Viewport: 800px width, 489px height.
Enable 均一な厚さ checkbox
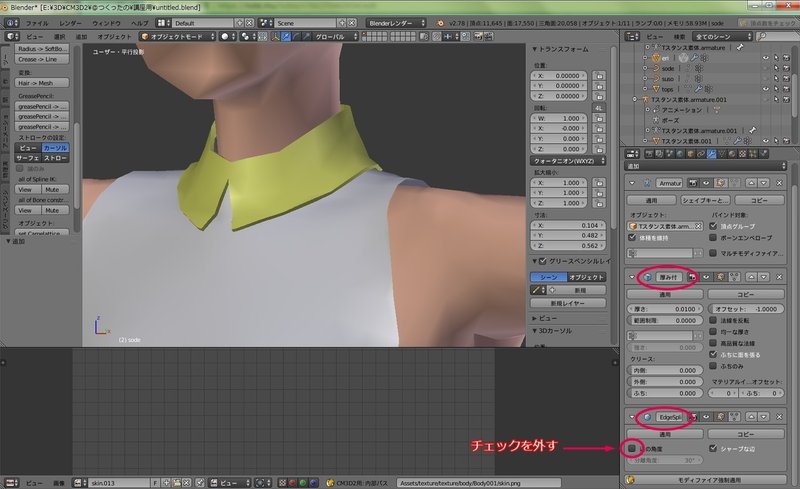[713, 331]
